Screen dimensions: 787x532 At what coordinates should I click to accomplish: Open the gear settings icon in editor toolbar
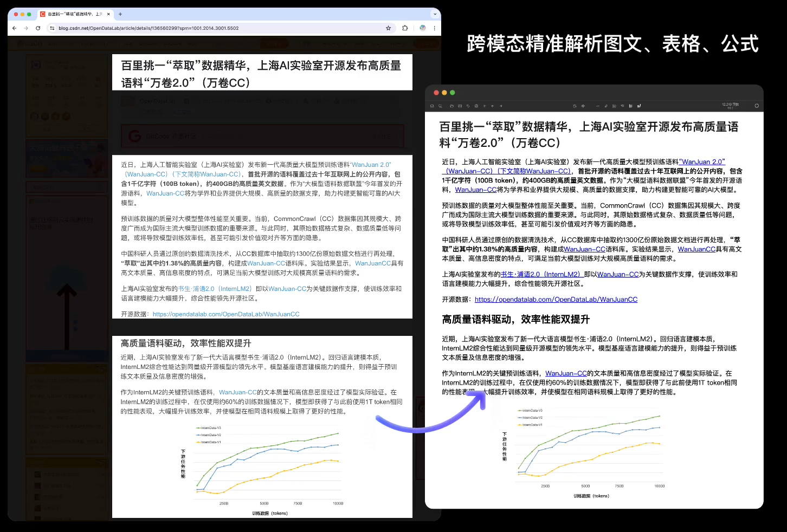476,106
